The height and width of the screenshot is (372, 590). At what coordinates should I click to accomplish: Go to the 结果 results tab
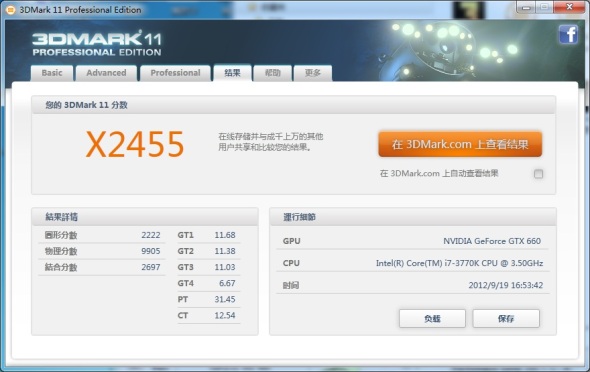[232, 73]
